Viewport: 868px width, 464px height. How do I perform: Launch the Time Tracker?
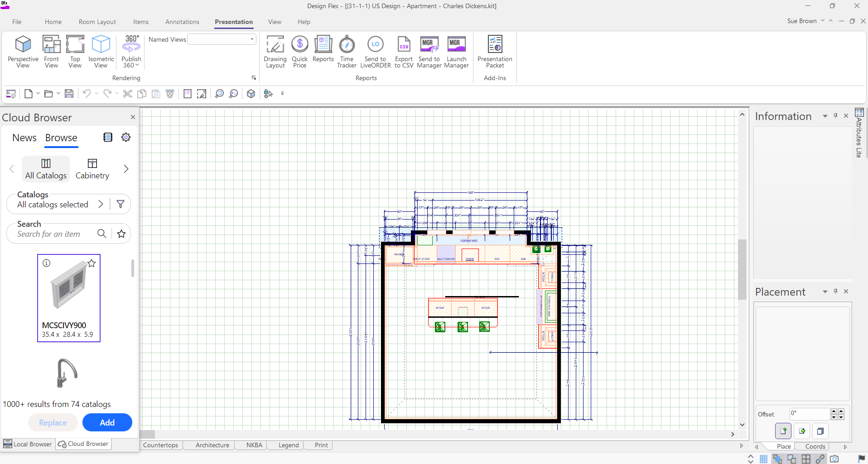coord(347,52)
